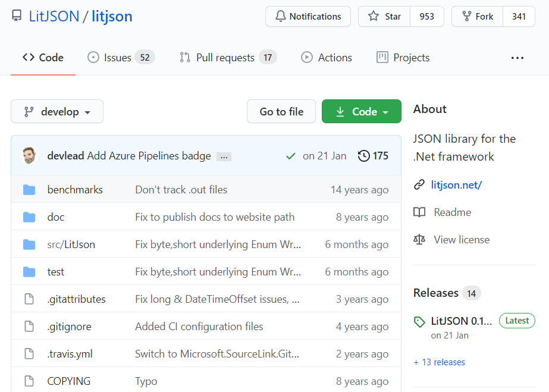Switch to the Issues tab

click(121, 57)
